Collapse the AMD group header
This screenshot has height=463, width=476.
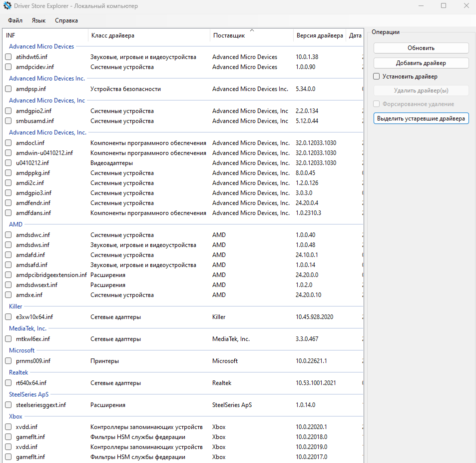15,224
